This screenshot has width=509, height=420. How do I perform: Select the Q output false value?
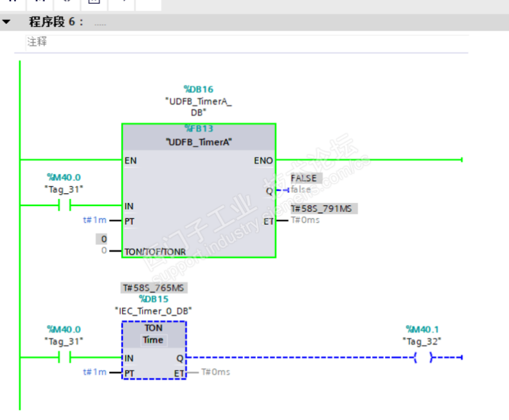tap(301, 189)
